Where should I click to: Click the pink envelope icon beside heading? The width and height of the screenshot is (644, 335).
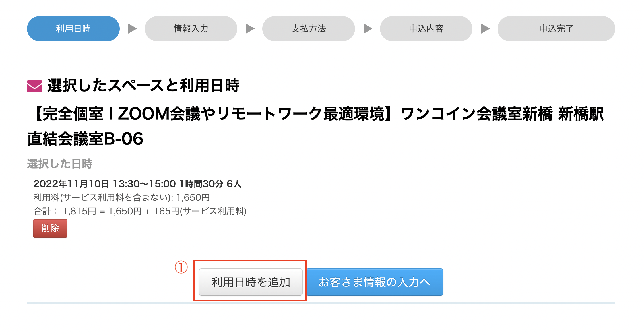tap(34, 86)
